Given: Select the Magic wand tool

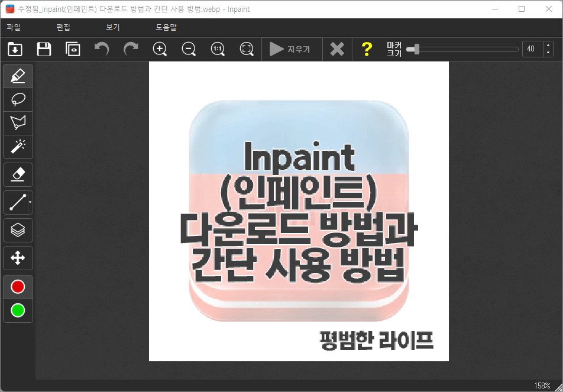Looking at the screenshot, I should pyautogui.click(x=18, y=147).
